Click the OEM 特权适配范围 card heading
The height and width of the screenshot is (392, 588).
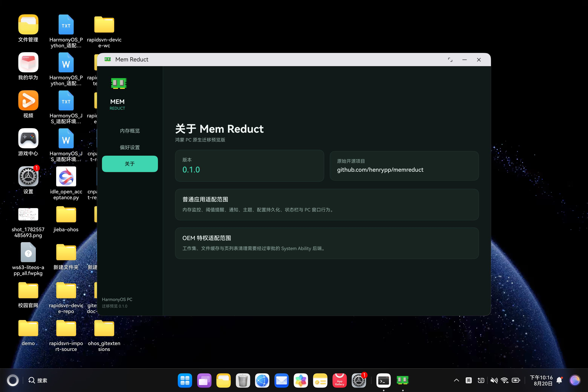coord(207,238)
